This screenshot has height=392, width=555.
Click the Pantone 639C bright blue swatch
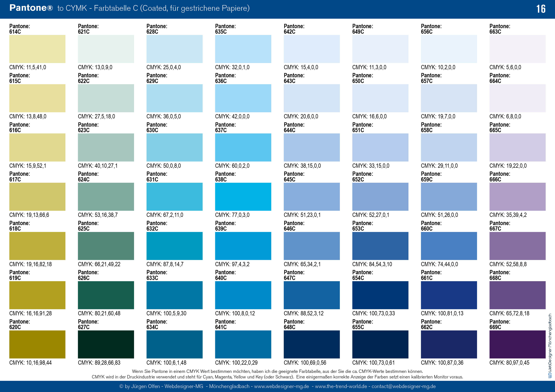click(243, 246)
